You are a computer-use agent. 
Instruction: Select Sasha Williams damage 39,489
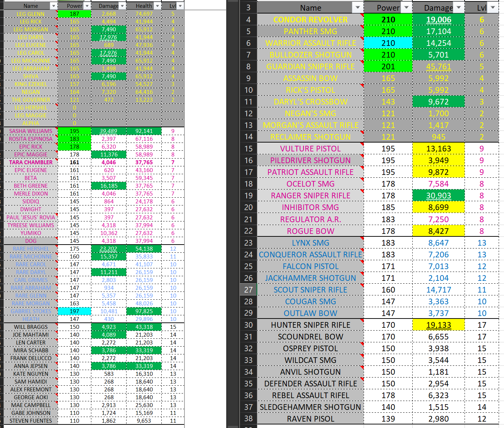pyautogui.click(x=108, y=131)
